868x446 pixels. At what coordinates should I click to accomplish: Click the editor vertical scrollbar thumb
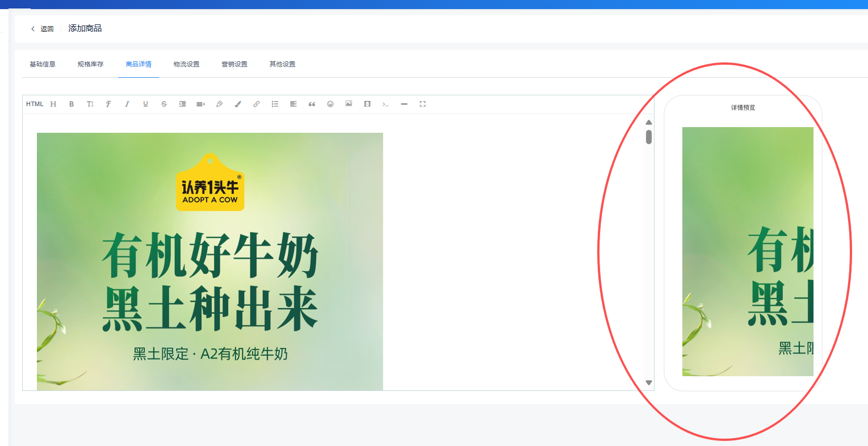point(649,137)
